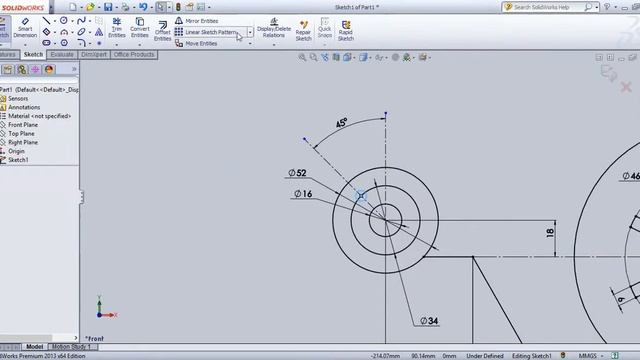Image resolution: width=640 pixels, height=360 pixels.
Task: Open the DimXpertManager panel tab
Action: pyautogui.click(x=35, y=70)
